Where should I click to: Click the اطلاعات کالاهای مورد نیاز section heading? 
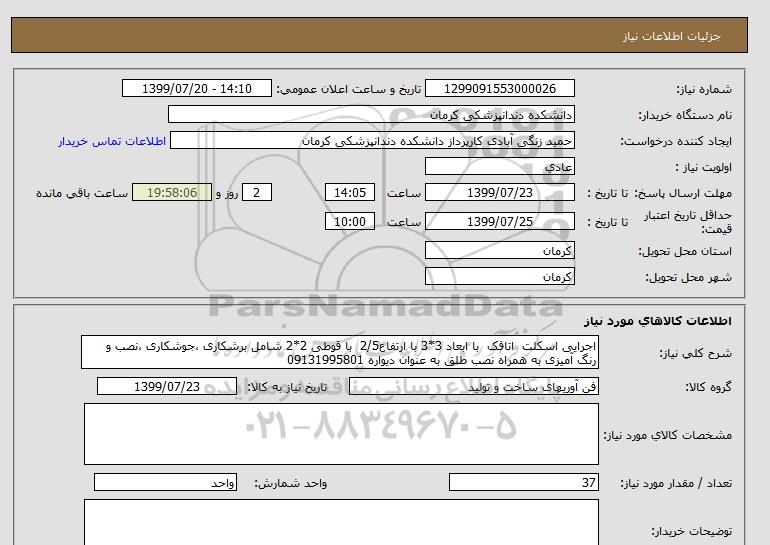pyautogui.click(x=658, y=321)
